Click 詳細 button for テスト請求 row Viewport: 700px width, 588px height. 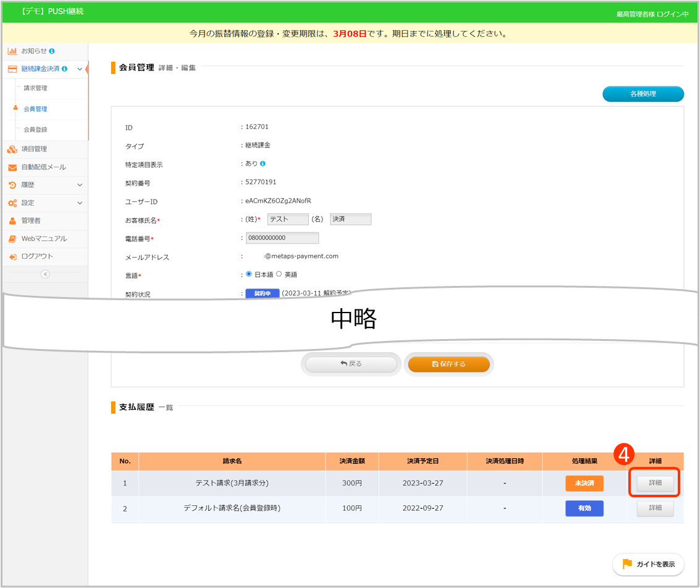click(x=655, y=483)
